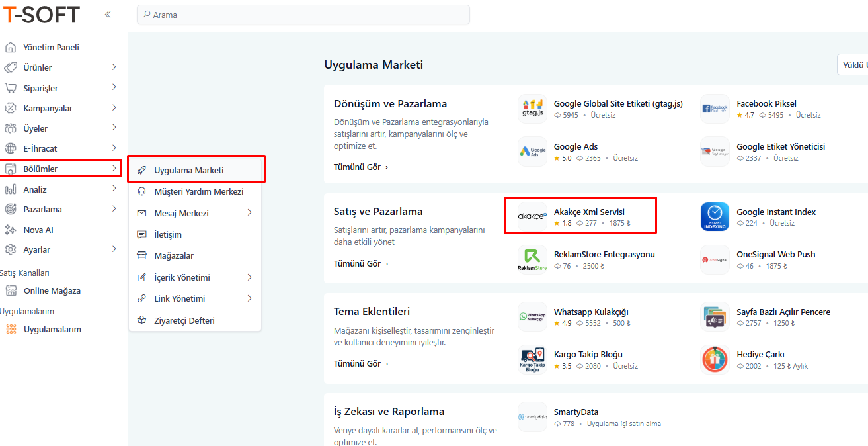The height and width of the screenshot is (446, 868).
Task: Click the Online Mağaza store icon
Action: 11,290
